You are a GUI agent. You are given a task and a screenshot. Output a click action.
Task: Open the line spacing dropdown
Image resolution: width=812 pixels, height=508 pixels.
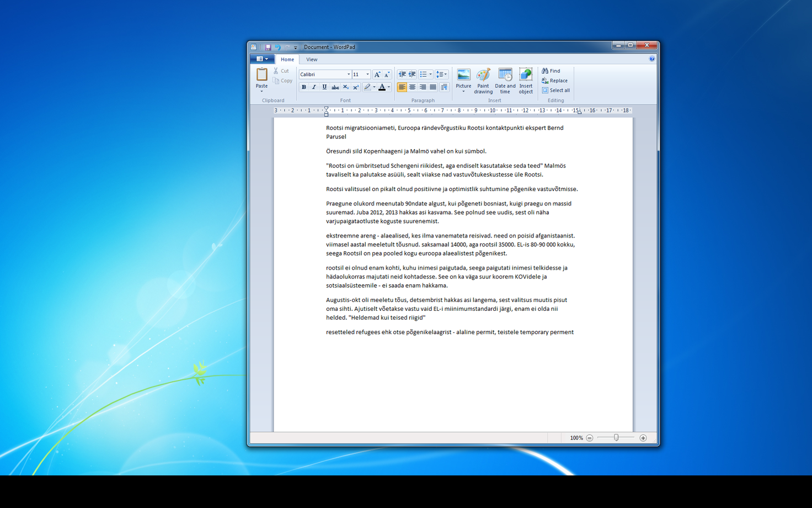[x=442, y=75]
